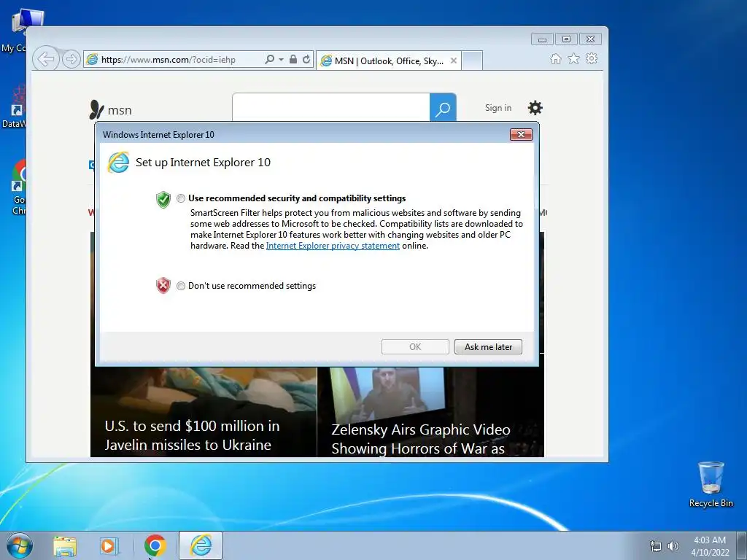Expand the address bar autocomplete dropdown arrow
This screenshot has height=560, width=747.
[281, 60]
